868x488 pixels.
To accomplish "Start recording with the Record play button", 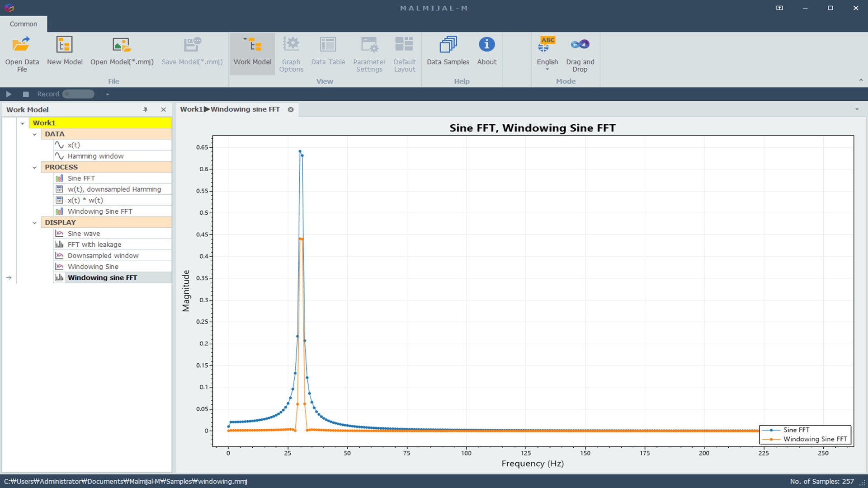I will point(9,94).
